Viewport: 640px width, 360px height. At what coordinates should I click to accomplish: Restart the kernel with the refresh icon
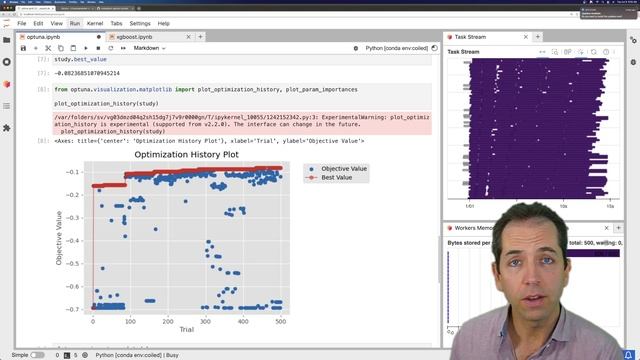tap(111, 48)
